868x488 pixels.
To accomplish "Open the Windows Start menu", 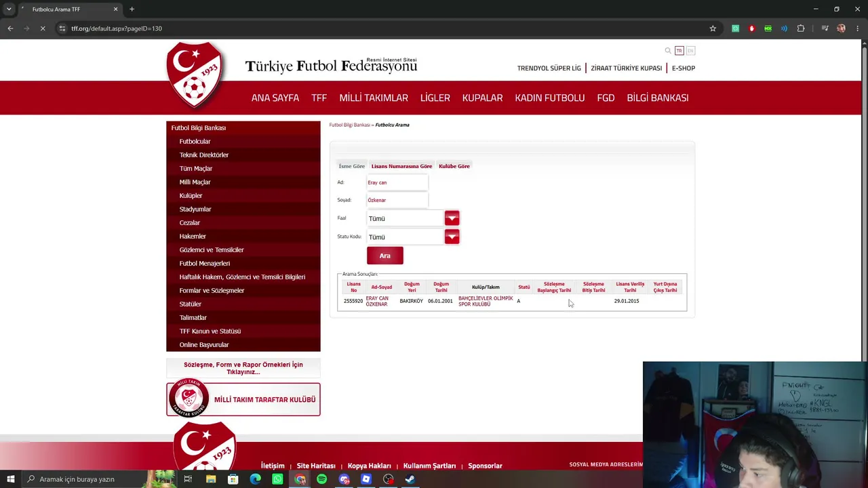I will pos(10,479).
